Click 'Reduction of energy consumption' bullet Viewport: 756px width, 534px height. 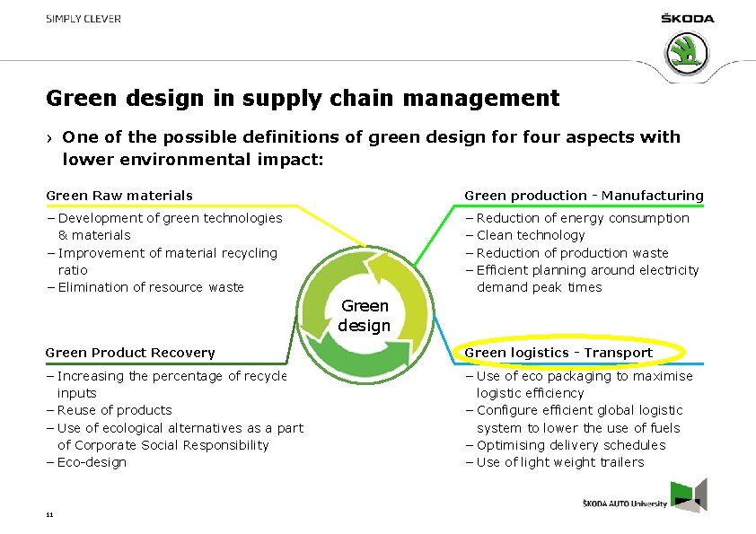point(577,218)
